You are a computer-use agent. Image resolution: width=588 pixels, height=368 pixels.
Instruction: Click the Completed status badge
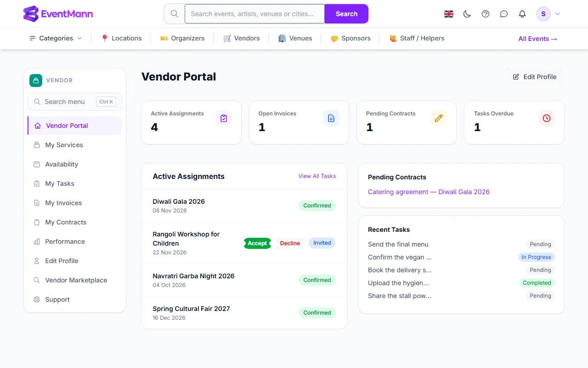tap(537, 283)
